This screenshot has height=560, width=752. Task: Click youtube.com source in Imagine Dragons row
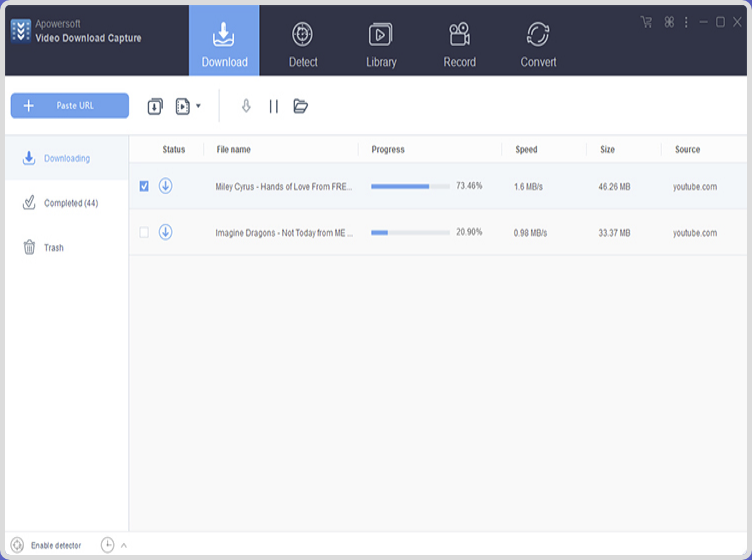[695, 233]
